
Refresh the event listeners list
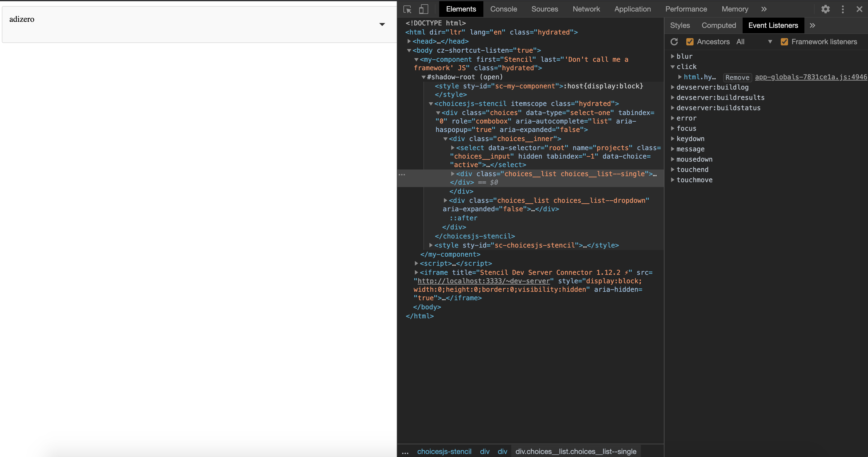674,41
